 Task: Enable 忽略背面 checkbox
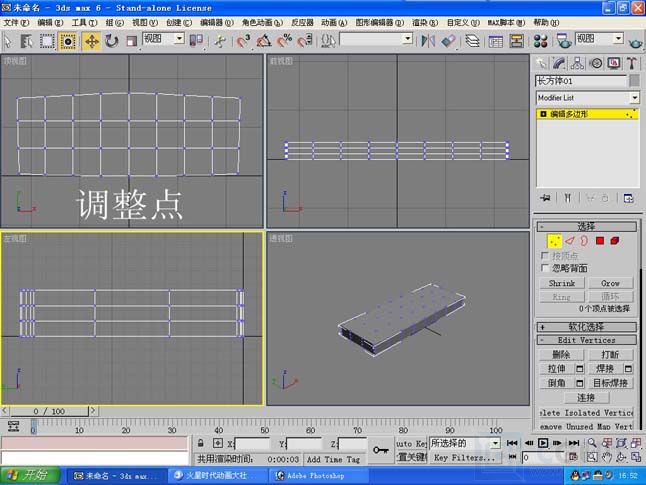545,268
